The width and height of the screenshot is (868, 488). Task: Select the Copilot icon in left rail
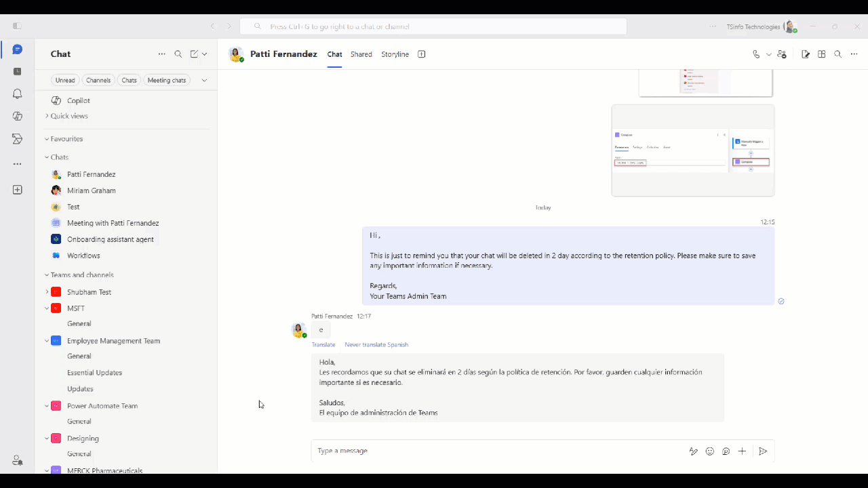tap(17, 116)
